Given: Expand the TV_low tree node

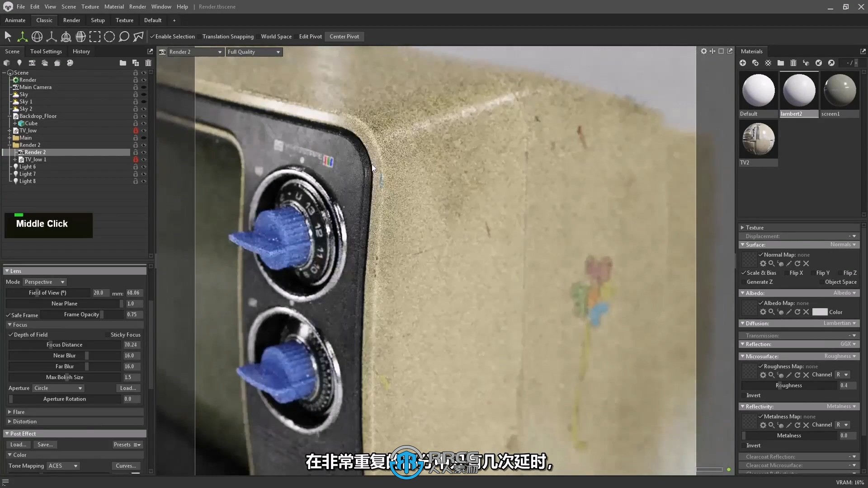Looking at the screenshot, I should (x=9, y=131).
